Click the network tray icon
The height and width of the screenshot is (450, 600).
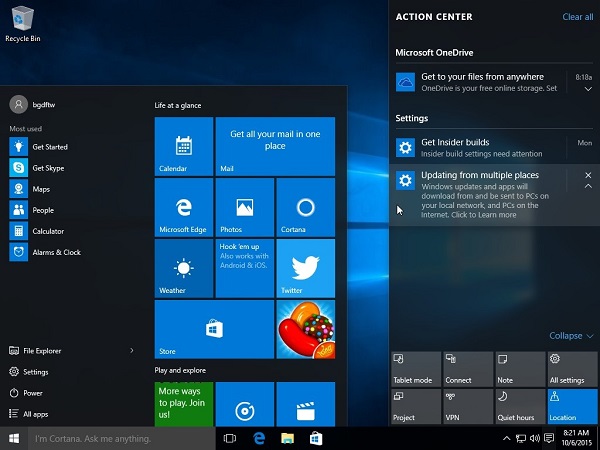pos(521,439)
